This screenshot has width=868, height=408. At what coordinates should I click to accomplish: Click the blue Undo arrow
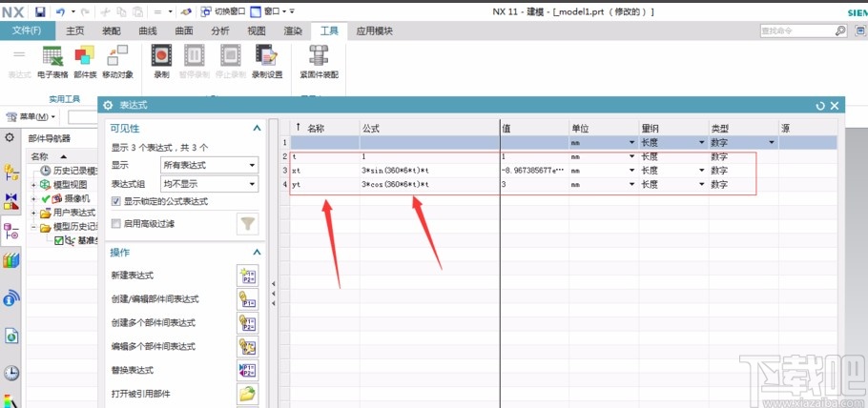click(60, 11)
